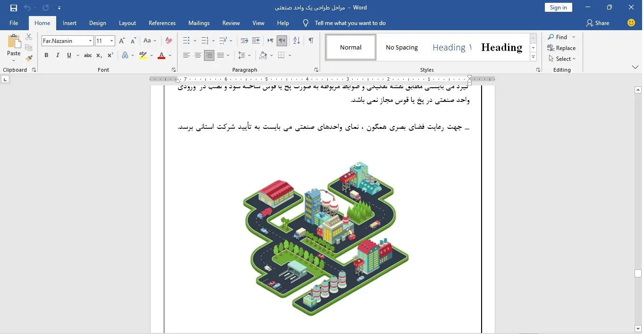
Task: Apply the red Font Color swatch
Action: click(161, 56)
